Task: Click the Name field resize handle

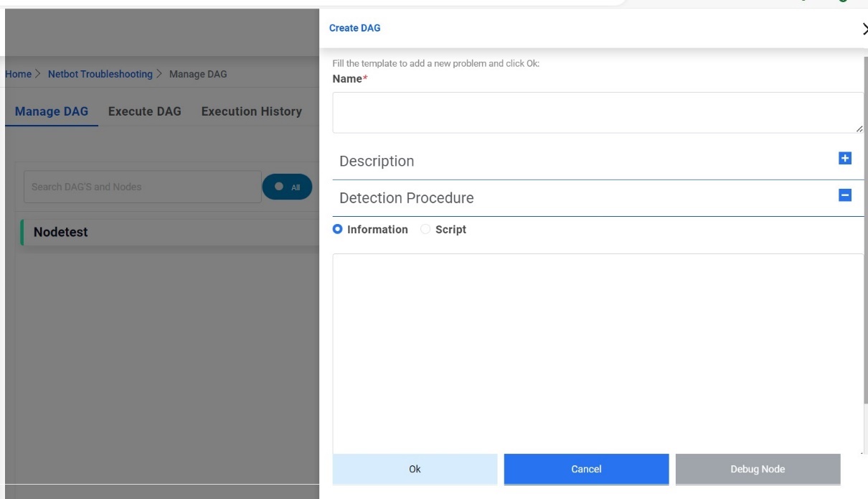Action: pos(859,129)
